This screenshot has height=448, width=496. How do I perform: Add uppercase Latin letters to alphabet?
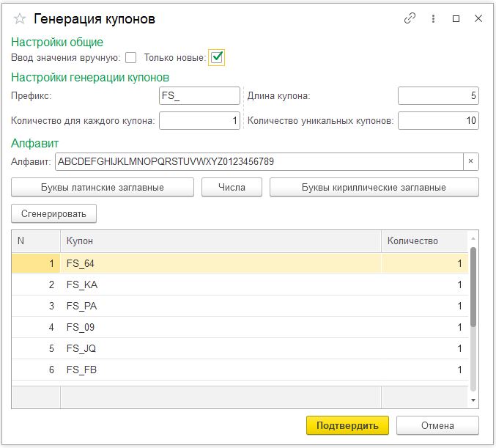103,187
